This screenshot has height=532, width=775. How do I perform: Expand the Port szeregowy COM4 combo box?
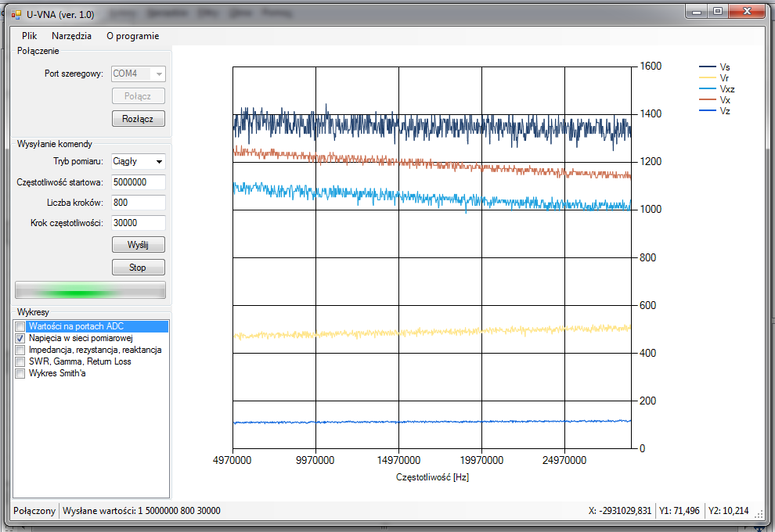pyautogui.click(x=160, y=74)
